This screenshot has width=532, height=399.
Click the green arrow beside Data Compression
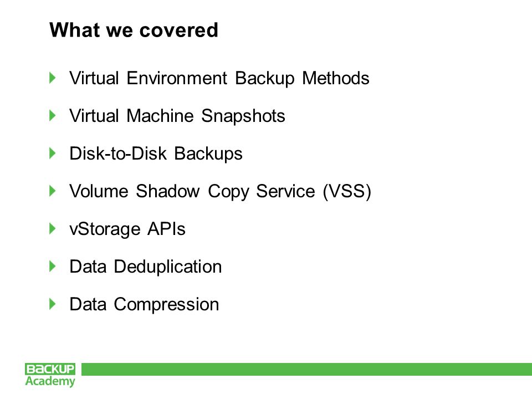(52, 304)
